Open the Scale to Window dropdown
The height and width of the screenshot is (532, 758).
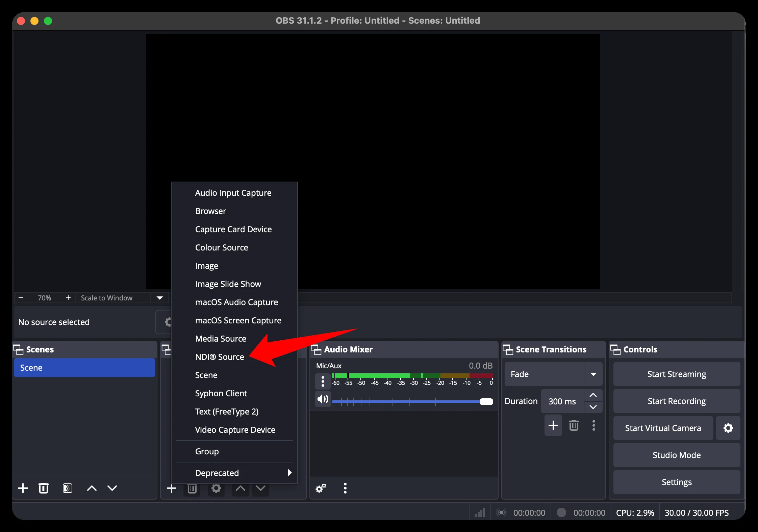point(160,298)
